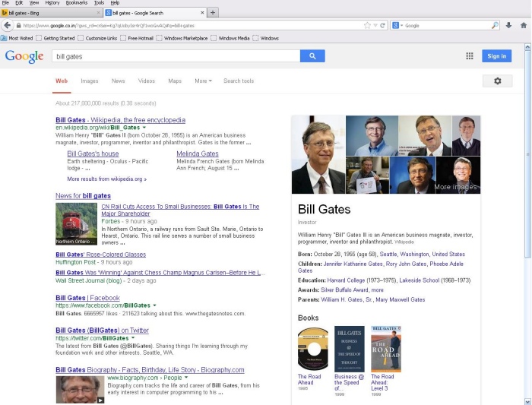Open the History menu
The image size is (532, 405).
pos(52,3)
